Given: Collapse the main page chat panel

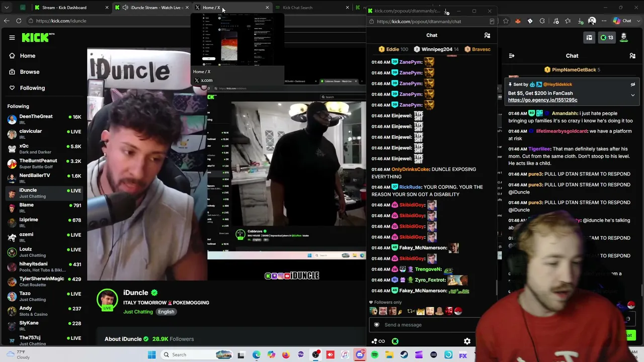Looking at the screenshot, I should [x=511, y=56].
